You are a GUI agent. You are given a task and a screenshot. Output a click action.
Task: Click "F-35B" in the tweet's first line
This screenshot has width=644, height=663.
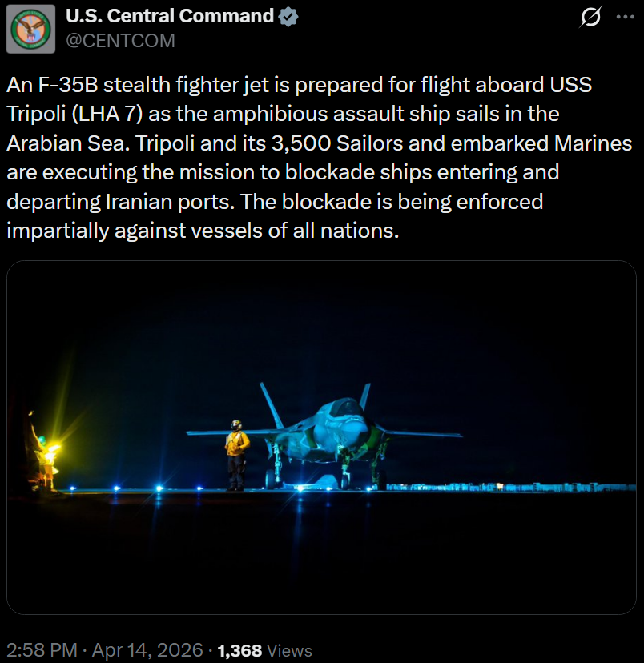point(68,85)
